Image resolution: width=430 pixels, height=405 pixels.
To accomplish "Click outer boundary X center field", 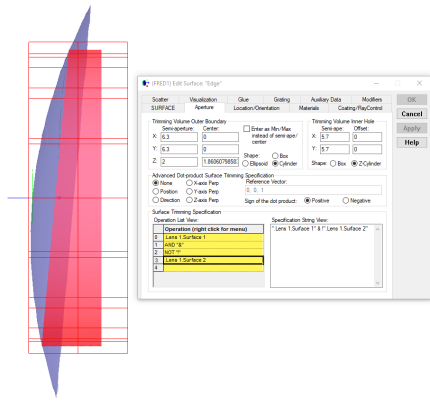I will pos(220,137).
